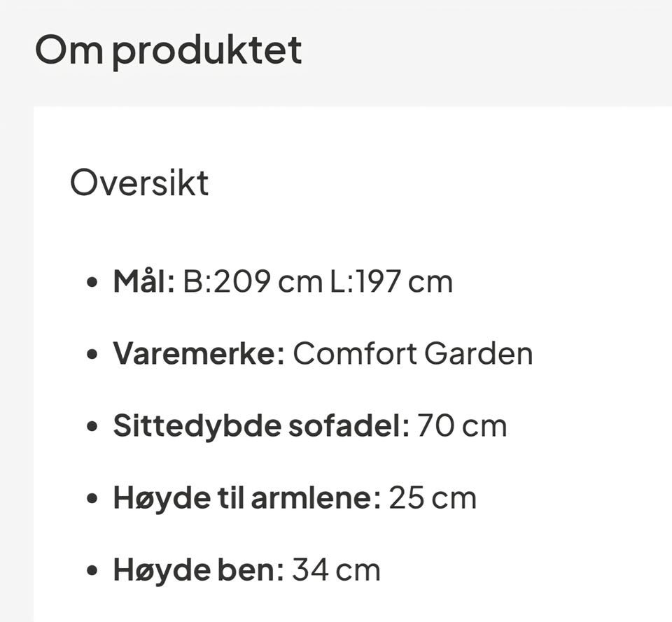Viewport: 672px width, 622px height.
Task: Click the 'Høyde ben:' label
Action: coord(198,570)
